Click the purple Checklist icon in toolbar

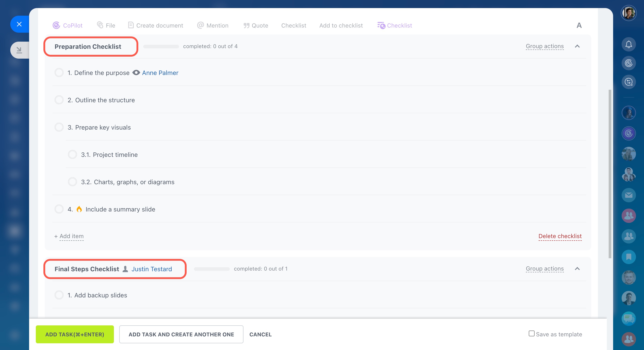coord(381,25)
